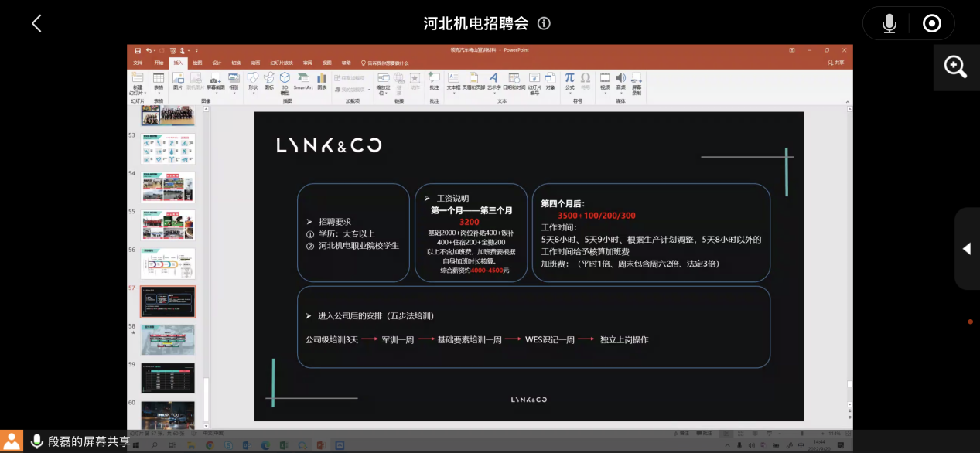Insert a new slide with 新建幻灯片
This screenshot has height=453, width=980.
click(x=138, y=83)
